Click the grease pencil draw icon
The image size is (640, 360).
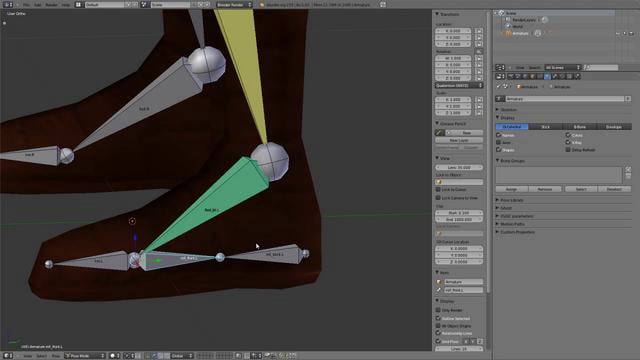440,133
